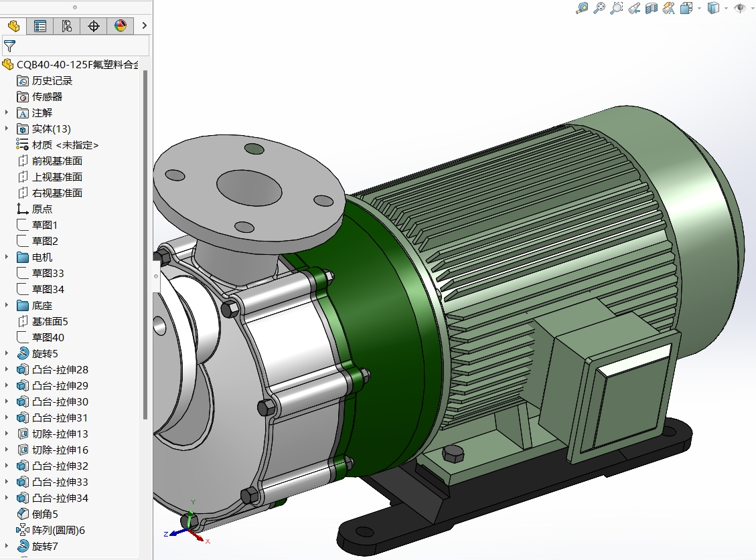This screenshot has width=756, height=560.
Task: Expand the 凸台-拉伸30 feature
Action: tap(6, 402)
